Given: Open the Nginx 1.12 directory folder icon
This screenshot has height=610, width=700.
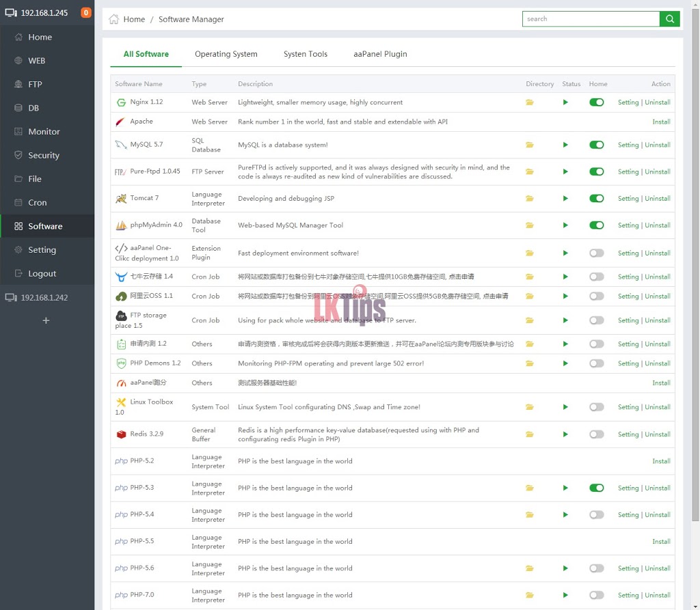Looking at the screenshot, I should 530,102.
